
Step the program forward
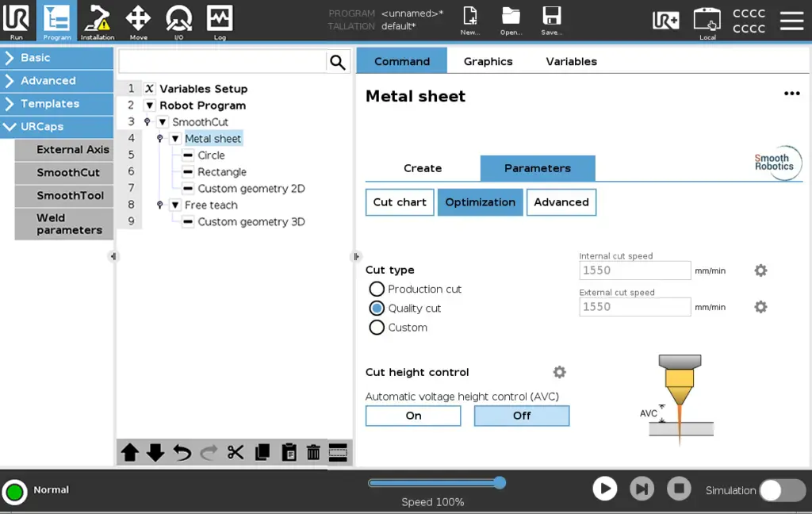tap(642, 489)
